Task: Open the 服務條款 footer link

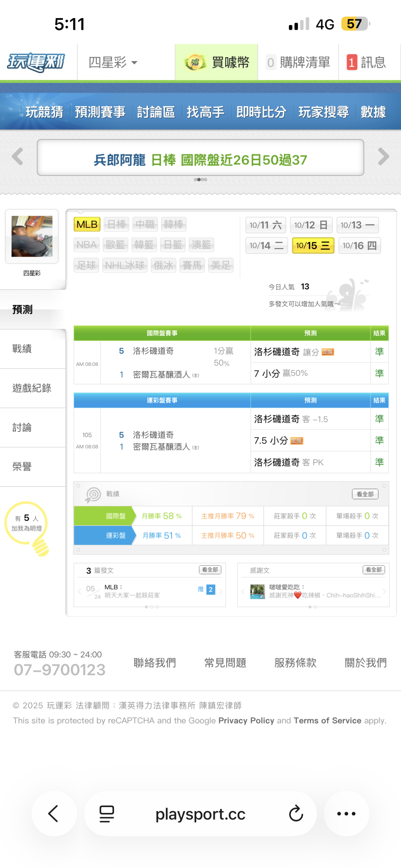Action: coord(295,663)
